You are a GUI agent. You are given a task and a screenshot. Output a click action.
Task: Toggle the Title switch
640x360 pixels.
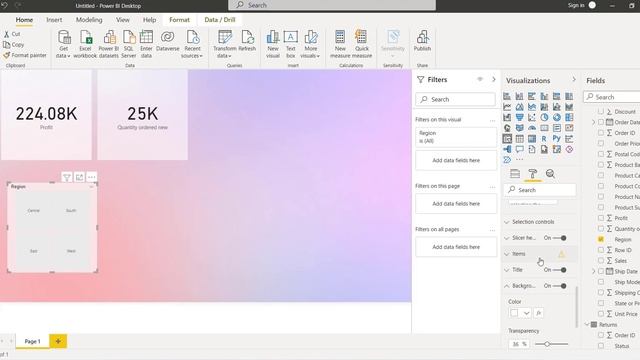[x=560, y=270]
